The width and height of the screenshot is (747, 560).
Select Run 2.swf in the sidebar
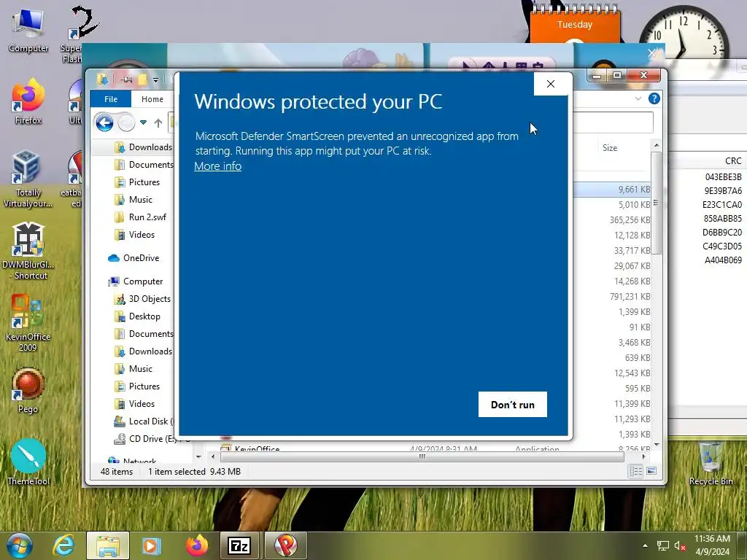point(141,217)
